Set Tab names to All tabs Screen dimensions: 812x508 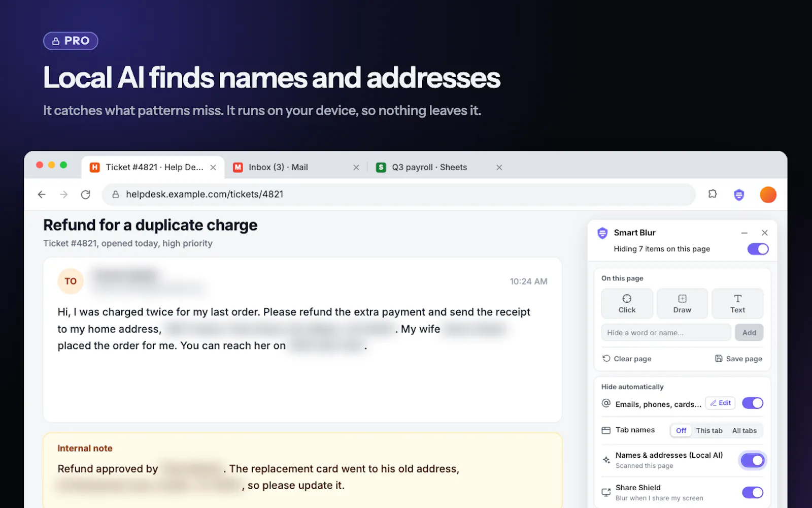coord(745,430)
